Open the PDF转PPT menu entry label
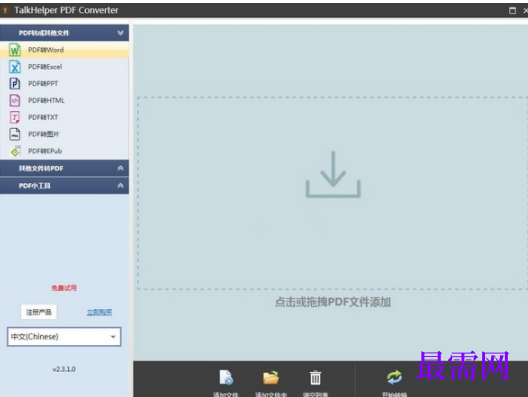 (x=43, y=84)
